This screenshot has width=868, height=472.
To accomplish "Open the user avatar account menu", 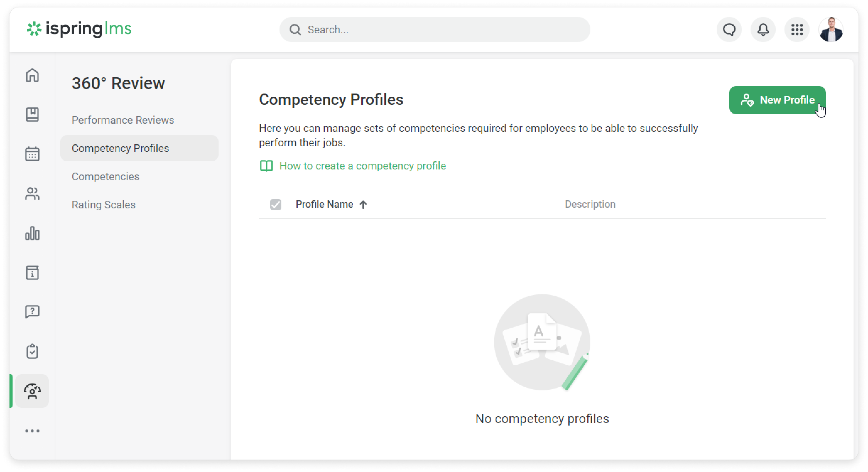I will click(831, 29).
